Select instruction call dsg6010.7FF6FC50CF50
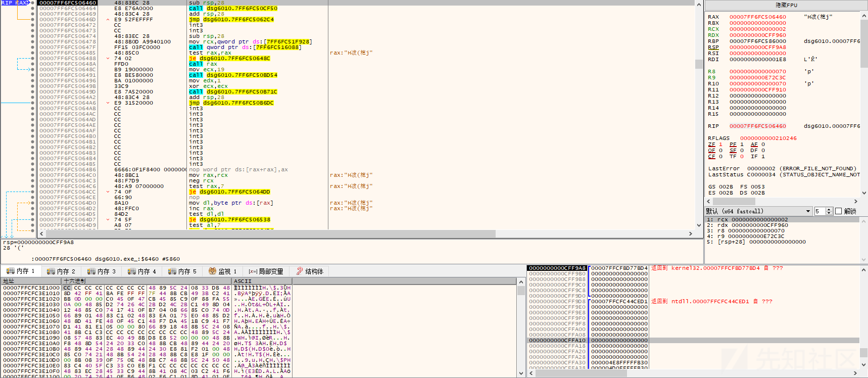Image resolution: width=868 pixels, height=378 pixels. pyautogui.click(x=233, y=9)
